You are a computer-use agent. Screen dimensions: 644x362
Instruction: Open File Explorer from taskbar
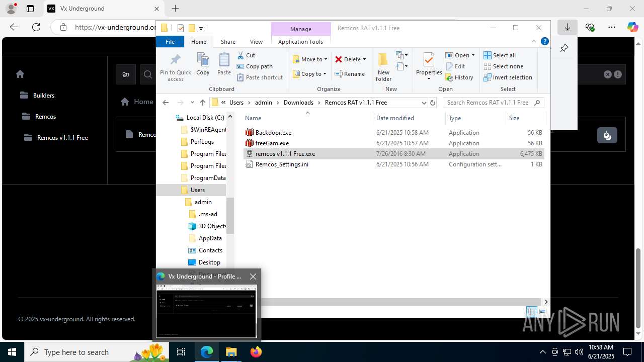(x=231, y=352)
